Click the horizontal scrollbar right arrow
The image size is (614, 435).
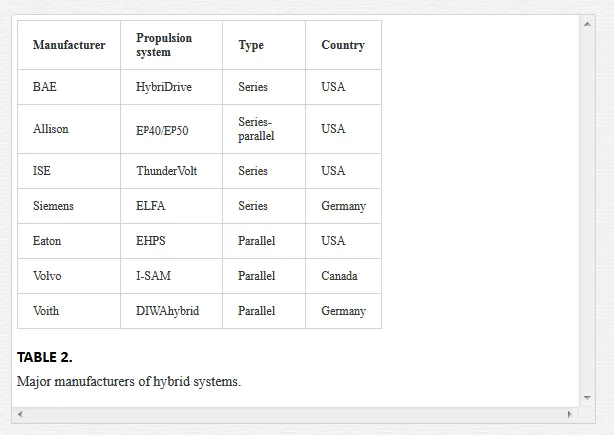click(570, 414)
